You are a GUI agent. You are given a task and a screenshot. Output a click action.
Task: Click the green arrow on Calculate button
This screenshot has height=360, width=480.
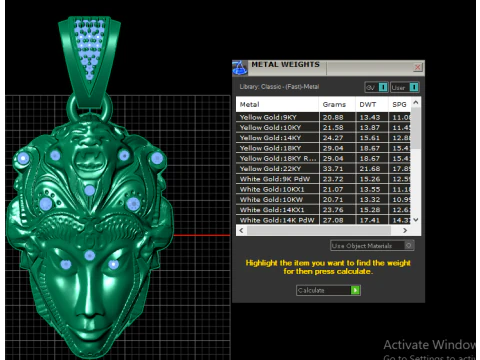[x=355, y=290]
